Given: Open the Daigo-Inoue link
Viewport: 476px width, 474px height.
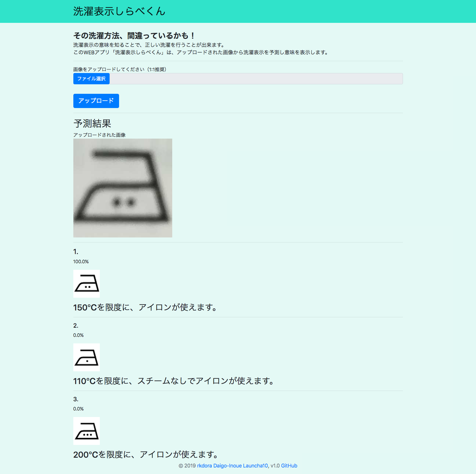Looking at the screenshot, I should tap(227, 466).
